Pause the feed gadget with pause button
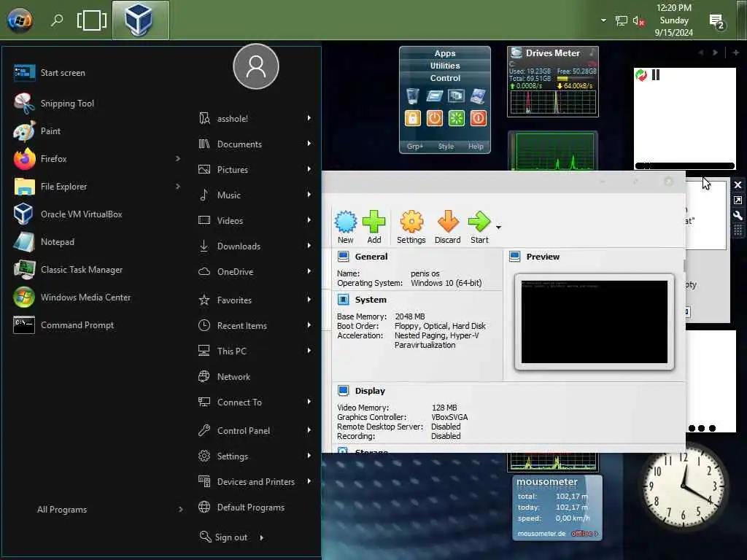The height and width of the screenshot is (560, 747). [x=656, y=75]
